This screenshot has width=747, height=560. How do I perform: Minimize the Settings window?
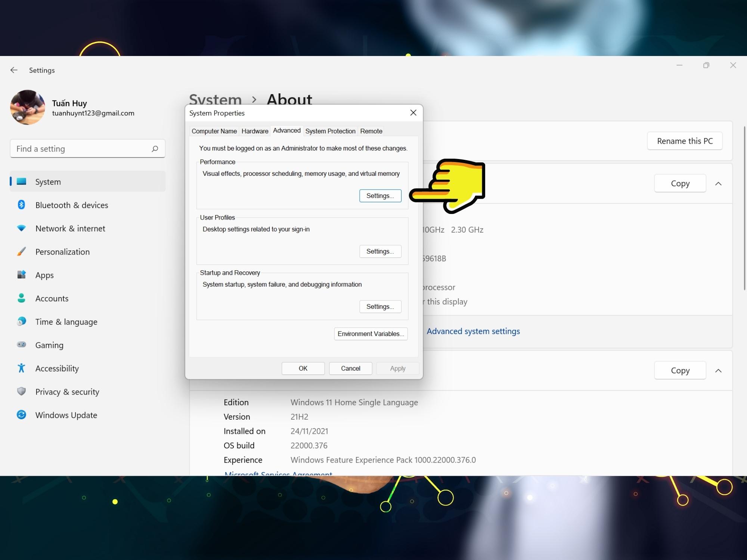679,65
